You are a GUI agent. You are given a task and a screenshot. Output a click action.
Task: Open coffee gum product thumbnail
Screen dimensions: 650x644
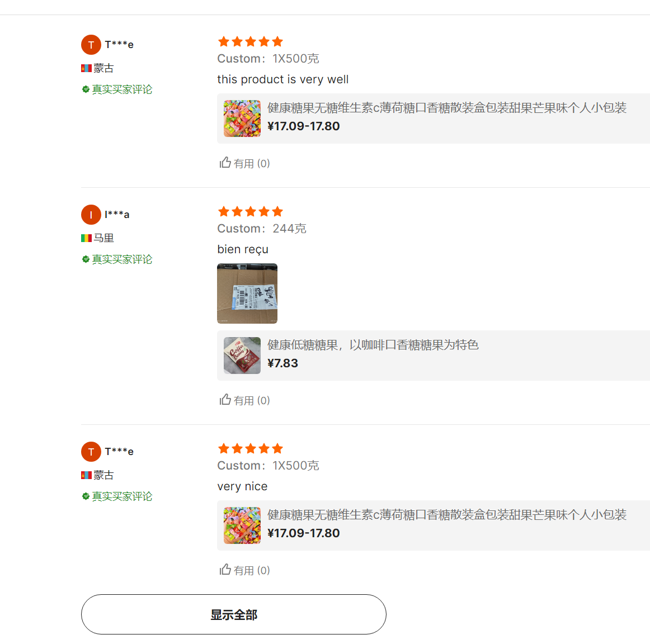pos(242,356)
